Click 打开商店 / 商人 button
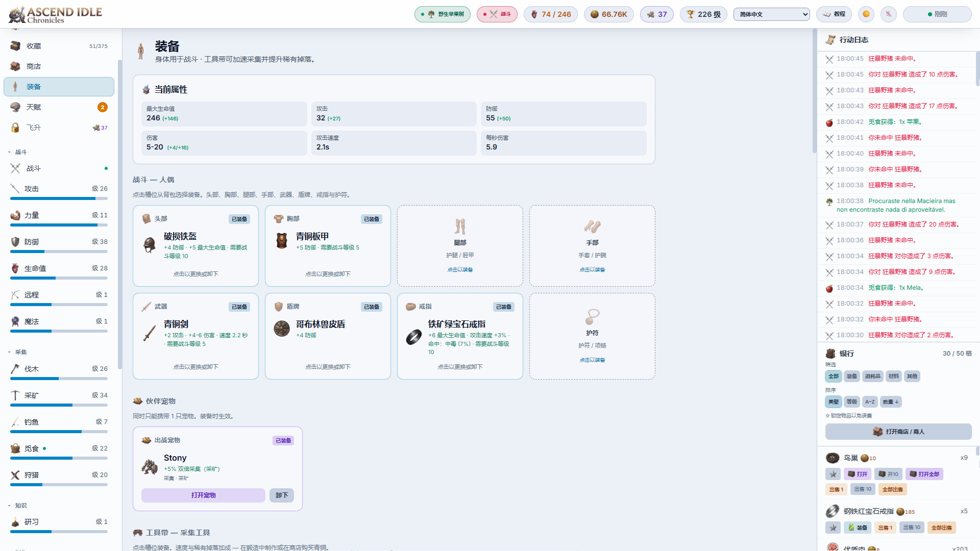Image resolution: width=980 pixels, height=551 pixels. point(898,432)
